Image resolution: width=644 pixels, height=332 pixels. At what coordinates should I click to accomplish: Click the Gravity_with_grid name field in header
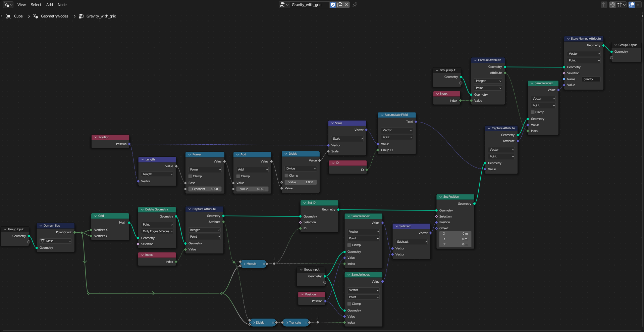309,5
